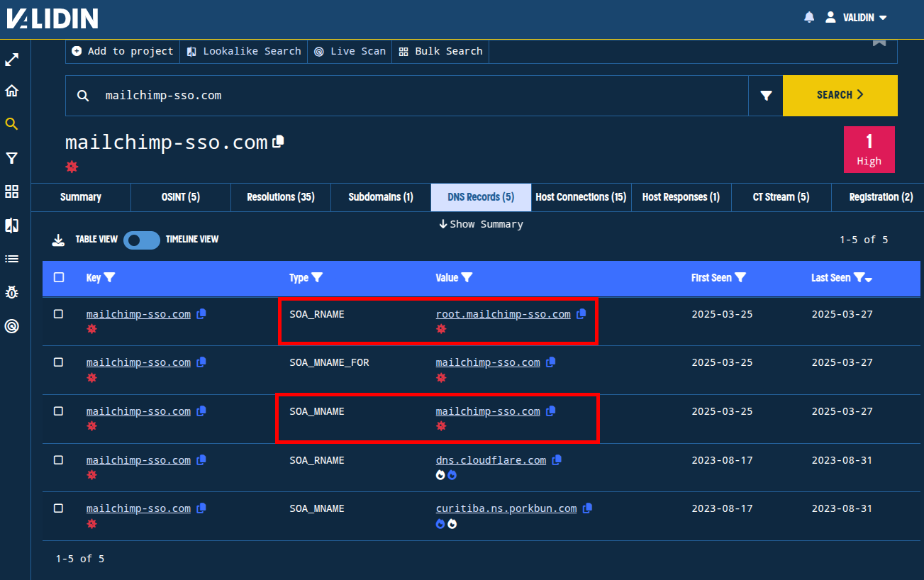The height and width of the screenshot is (580, 924).
Task: Copy curitiba.ns.porkbun.com value
Action: point(587,508)
